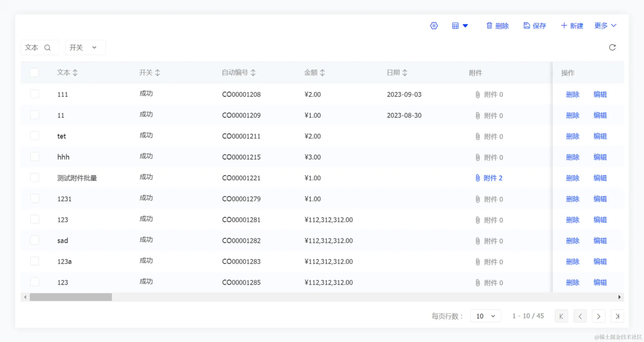This screenshot has height=342, width=644.
Task: Click the horizontal scrollbar thumb
Action: click(x=71, y=297)
